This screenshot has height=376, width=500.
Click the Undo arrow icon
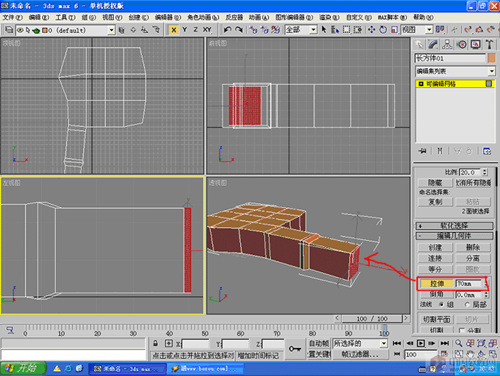point(227,30)
